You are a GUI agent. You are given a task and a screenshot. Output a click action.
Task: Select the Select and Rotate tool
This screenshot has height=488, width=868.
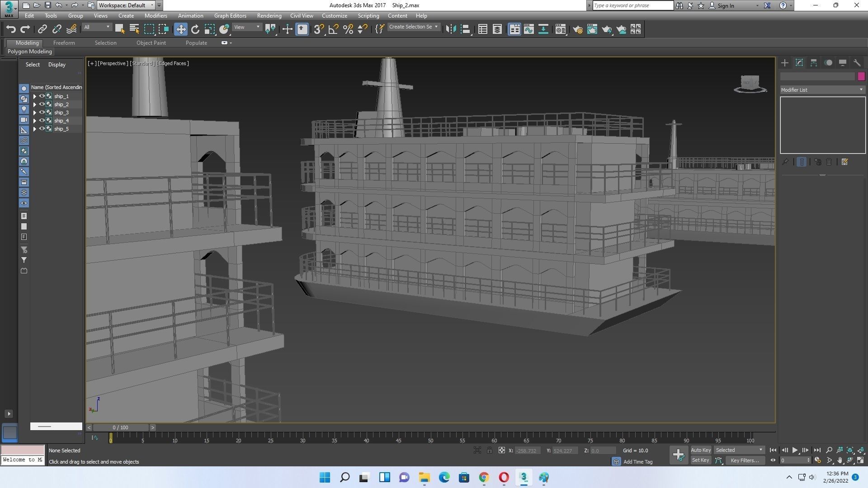[x=195, y=29]
